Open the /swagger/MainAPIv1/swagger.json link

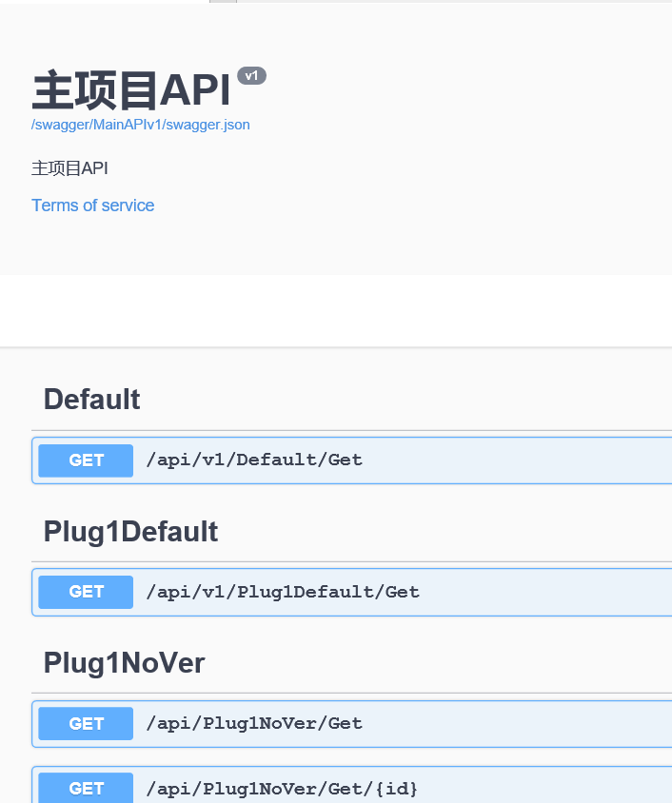[141, 125]
